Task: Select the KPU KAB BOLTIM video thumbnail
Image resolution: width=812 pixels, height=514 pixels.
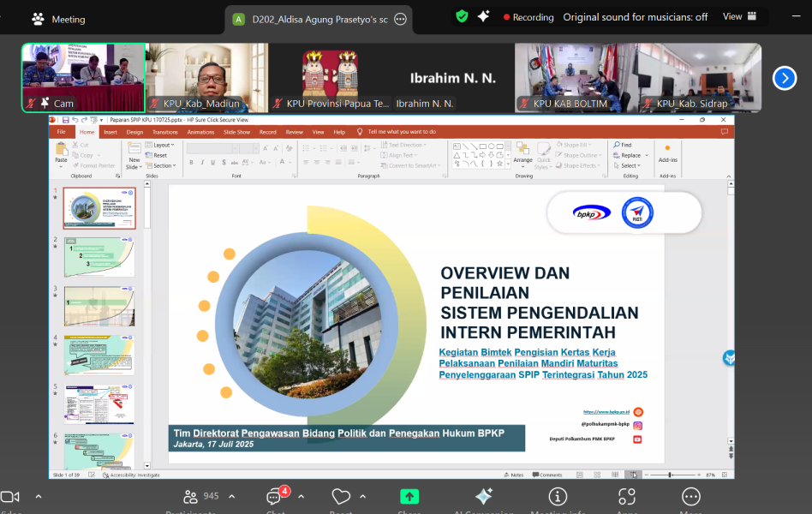Action: click(576, 78)
